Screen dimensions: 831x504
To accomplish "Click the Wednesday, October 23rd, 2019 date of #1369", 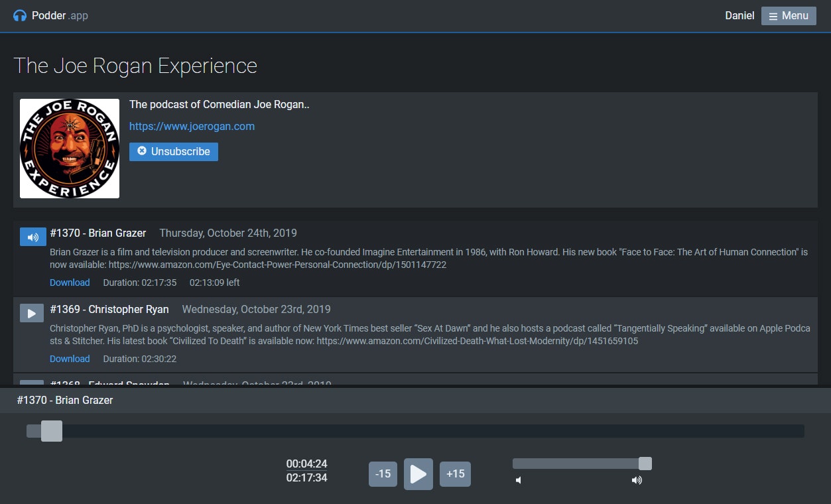I will [x=257, y=309].
